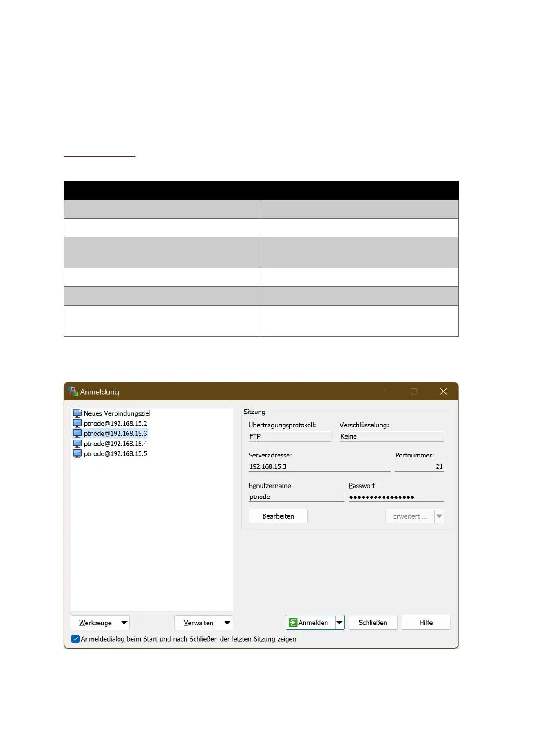Click the Passwort label
Viewport: 535px width, 756px height.
tap(363, 486)
